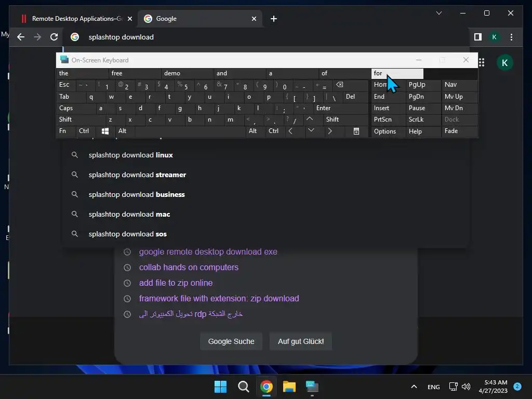This screenshot has width=532, height=399.
Task: Open the Google apps grid
Action: [482, 62]
